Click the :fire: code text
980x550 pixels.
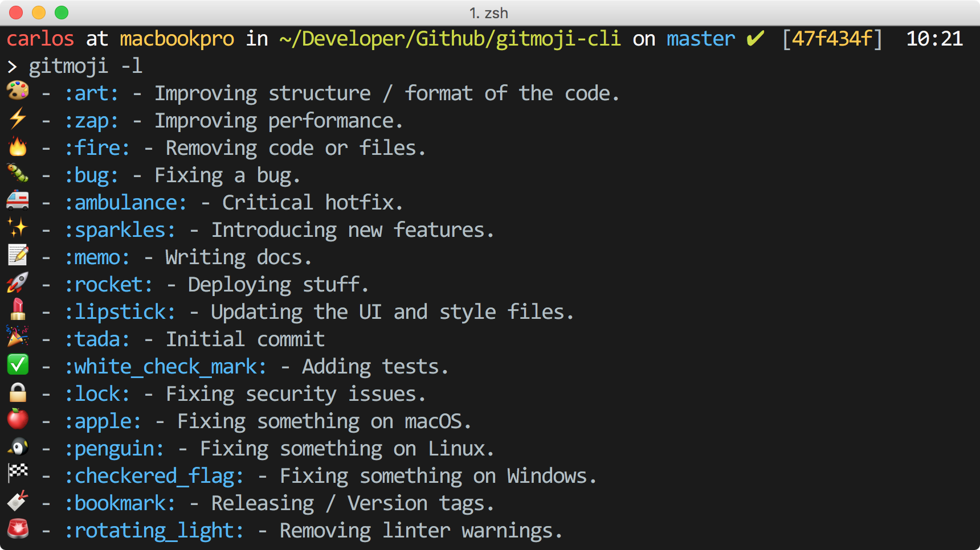tap(97, 148)
